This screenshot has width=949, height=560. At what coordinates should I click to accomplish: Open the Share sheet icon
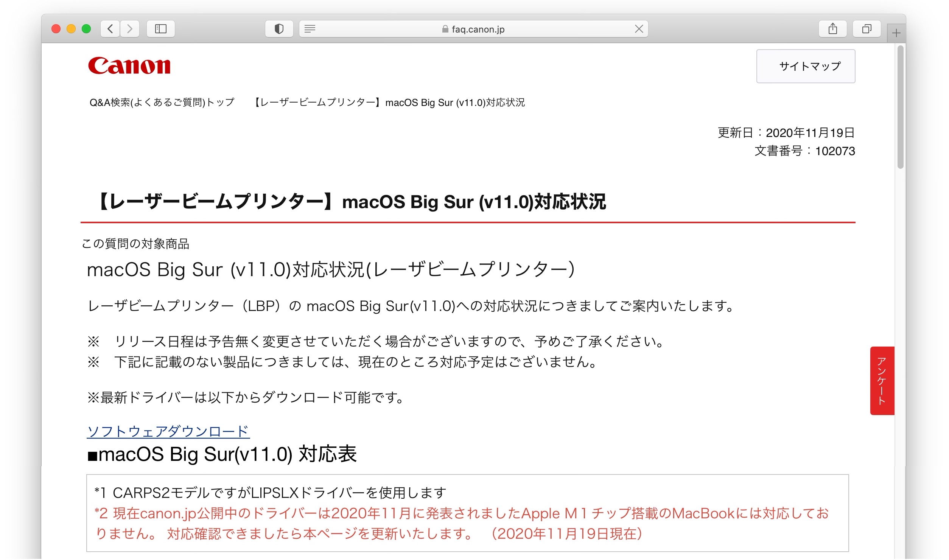pos(832,29)
